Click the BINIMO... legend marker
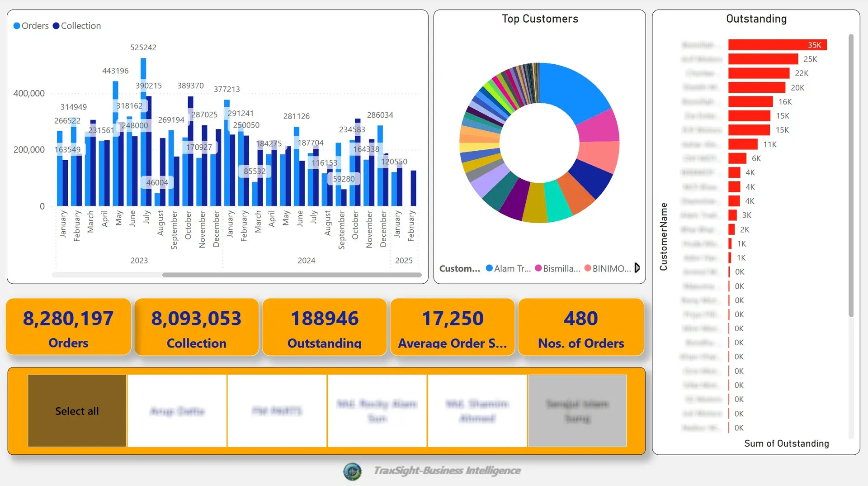The height and width of the screenshot is (486, 868). tap(587, 268)
